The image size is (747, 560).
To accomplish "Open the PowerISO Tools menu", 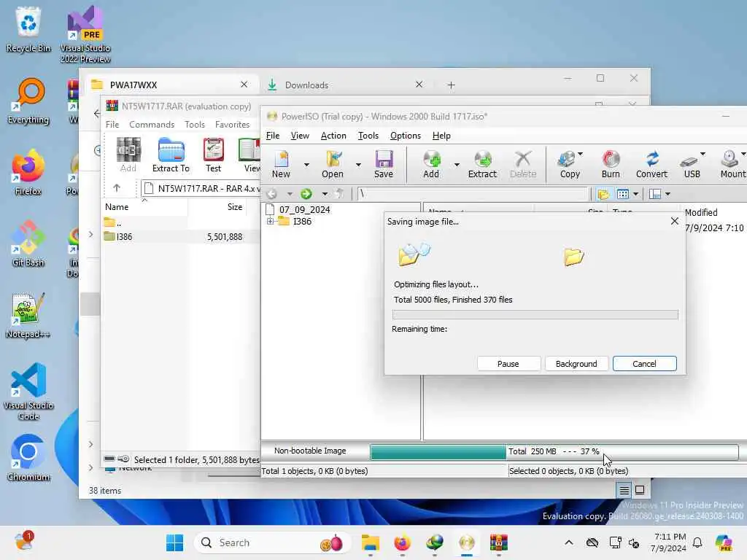I will click(368, 136).
